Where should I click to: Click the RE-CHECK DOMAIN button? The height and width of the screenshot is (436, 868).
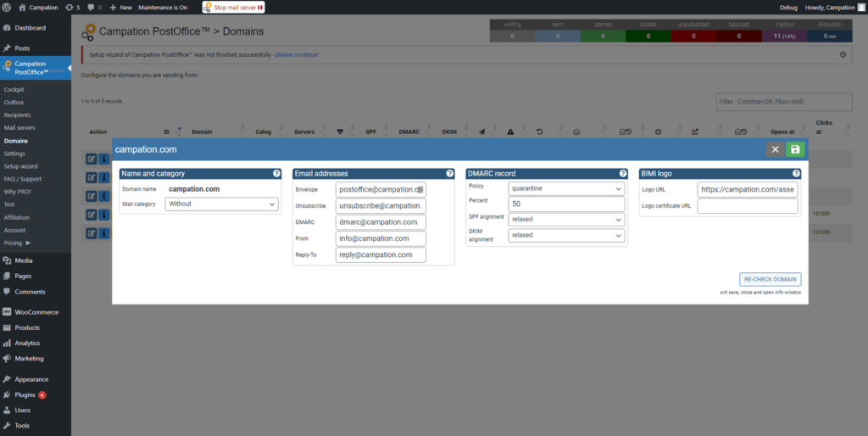pyautogui.click(x=770, y=279)
